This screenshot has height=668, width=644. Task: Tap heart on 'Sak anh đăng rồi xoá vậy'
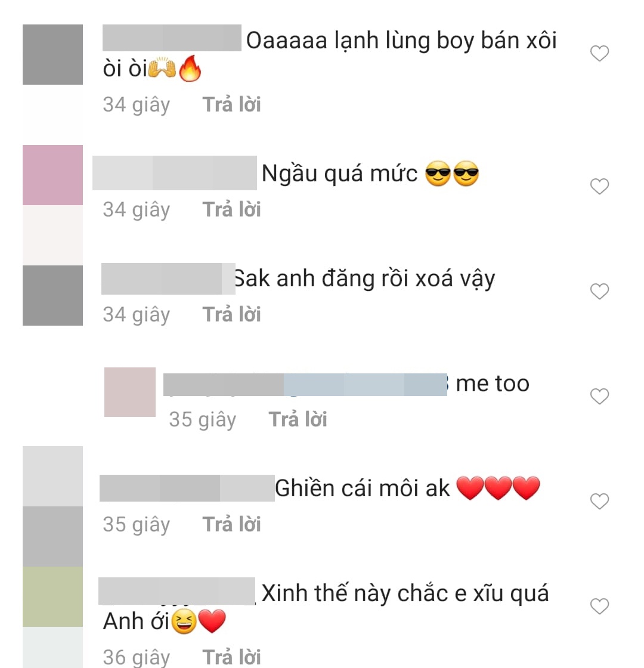[x=599, y=292]
